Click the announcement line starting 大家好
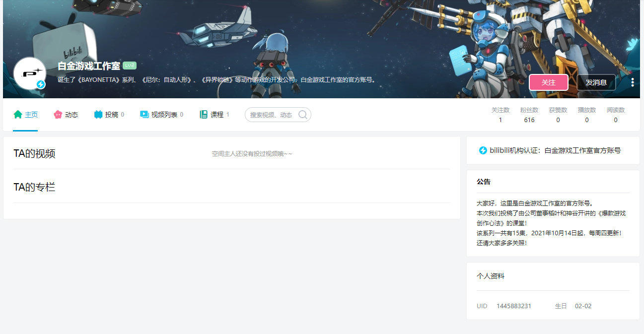 pyautogui.click(x=535, y=203)
